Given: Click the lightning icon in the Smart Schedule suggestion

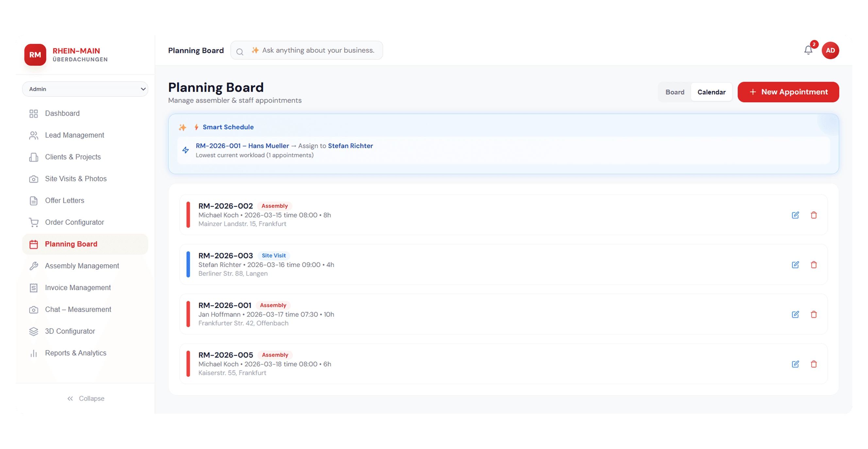Looking at the screenshot, I should 185,150.
